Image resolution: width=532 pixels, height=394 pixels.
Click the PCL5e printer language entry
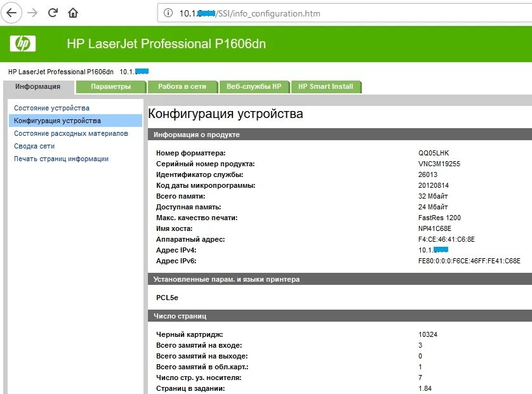coord(167,298)
